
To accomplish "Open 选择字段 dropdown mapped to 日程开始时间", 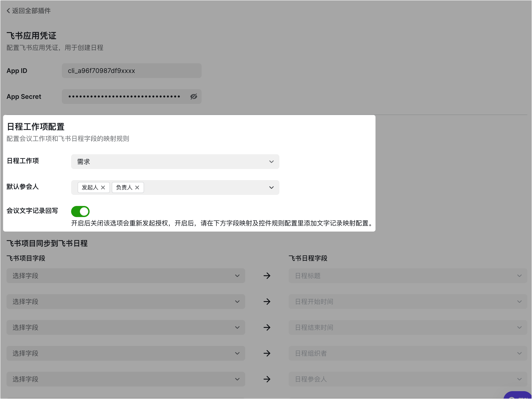I will pyautogui.click(x=126, y=302).
